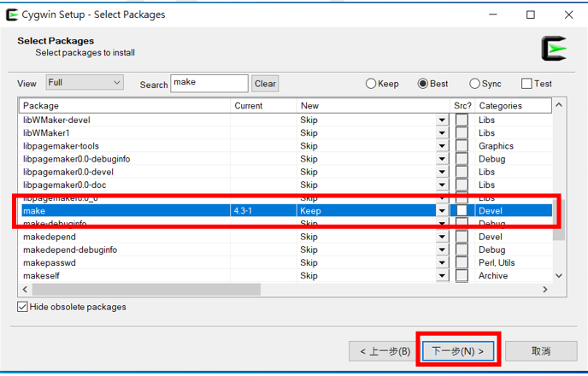Select the libWMaker1 package row
The height and width of the screenshot is (376, 588).
tap(285, 133)
